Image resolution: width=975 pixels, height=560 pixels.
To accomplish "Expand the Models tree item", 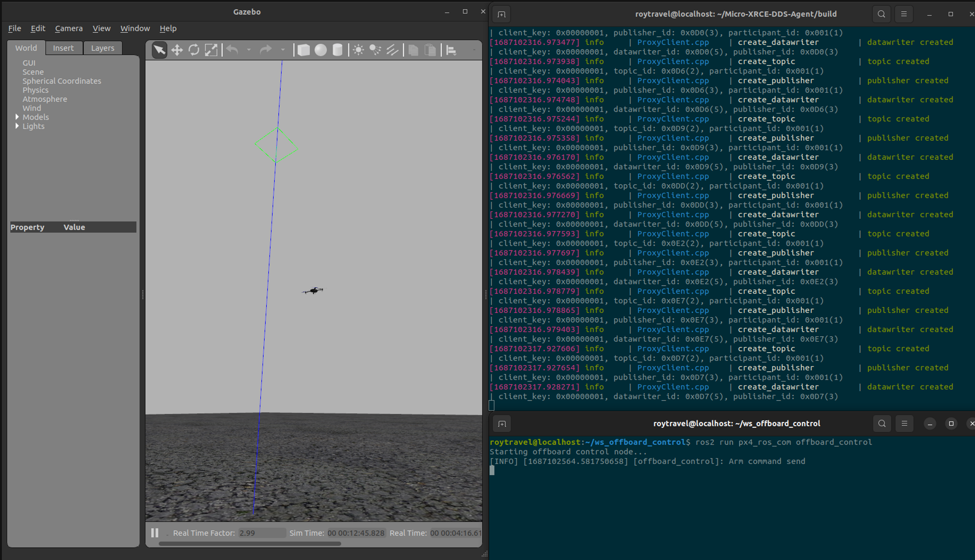I will 17,117.
